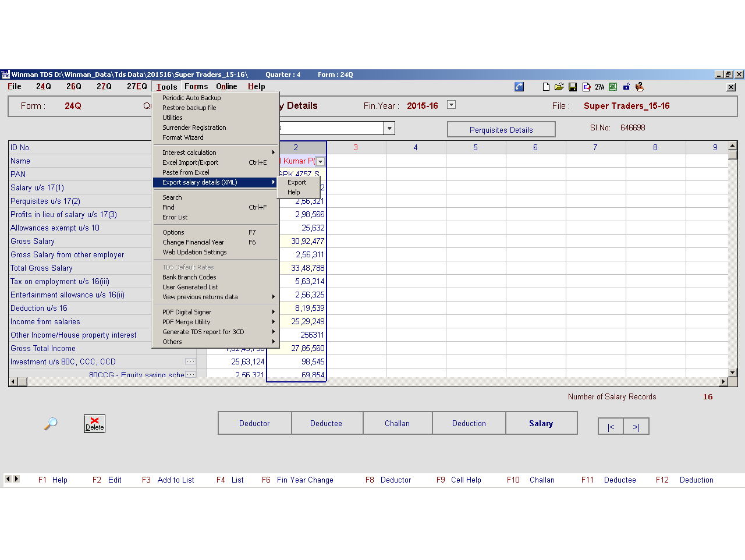The height and width of the screenshot is (560, 745).
Task: Click the phone contact icon in toolbar
Action: (x=519, y=87)
